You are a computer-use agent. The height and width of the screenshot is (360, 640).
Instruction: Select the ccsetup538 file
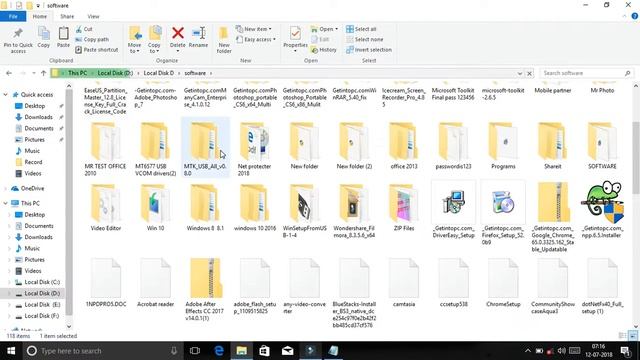point(453,282)
